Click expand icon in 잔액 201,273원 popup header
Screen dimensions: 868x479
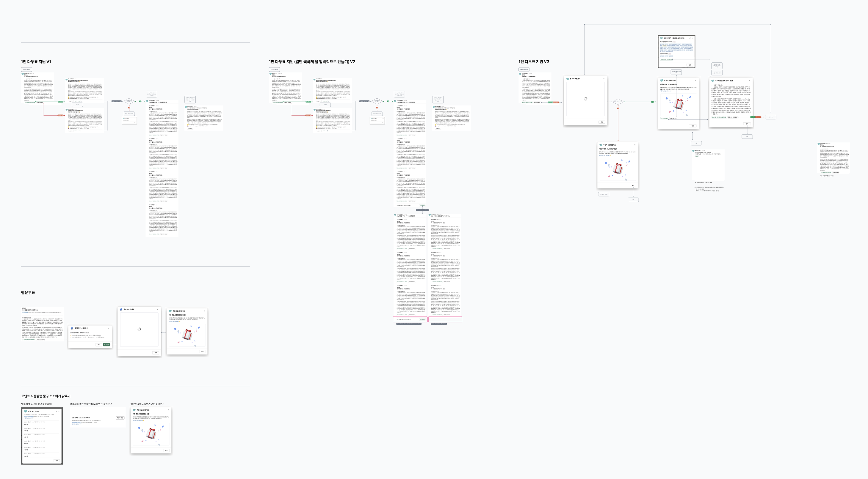click(56, 411)
